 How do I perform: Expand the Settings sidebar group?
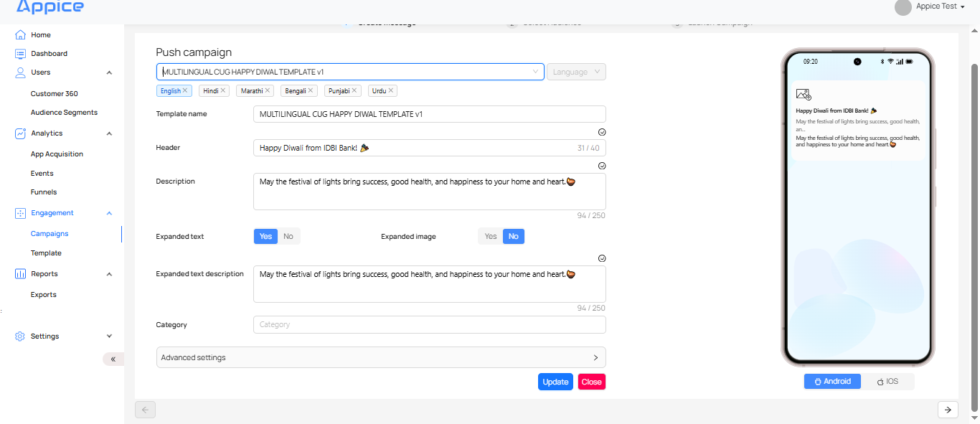(109, 336)
